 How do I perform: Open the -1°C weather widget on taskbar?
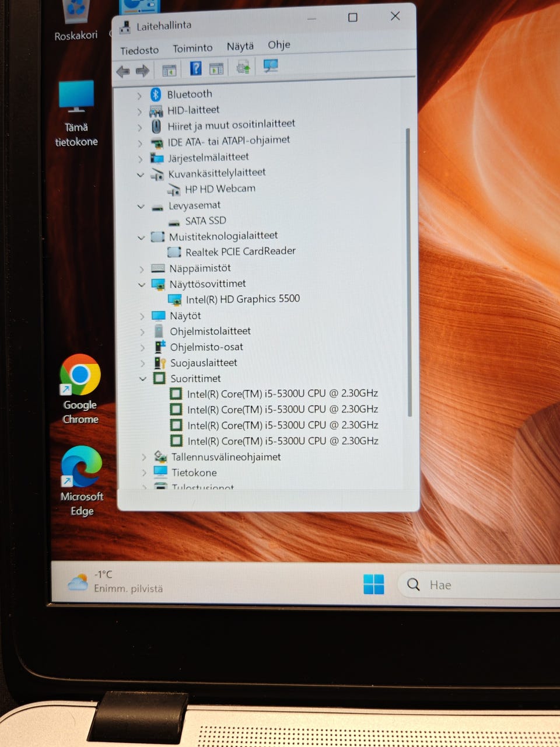tap(116, 581)
